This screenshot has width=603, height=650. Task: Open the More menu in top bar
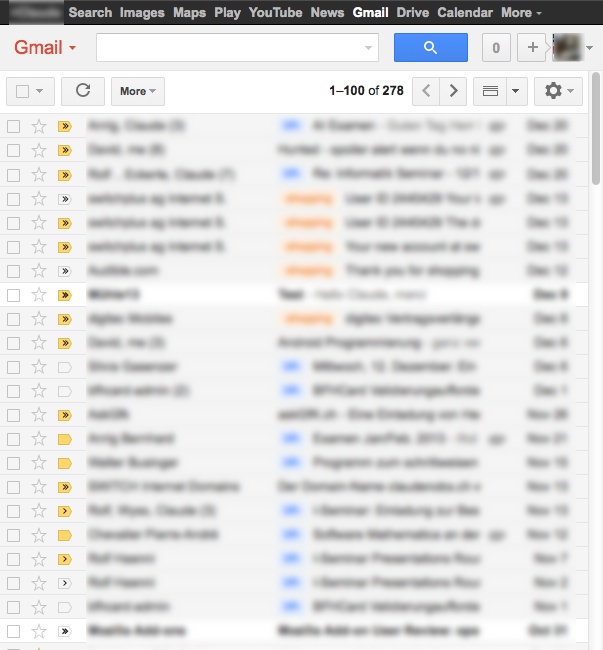(521, 12)
